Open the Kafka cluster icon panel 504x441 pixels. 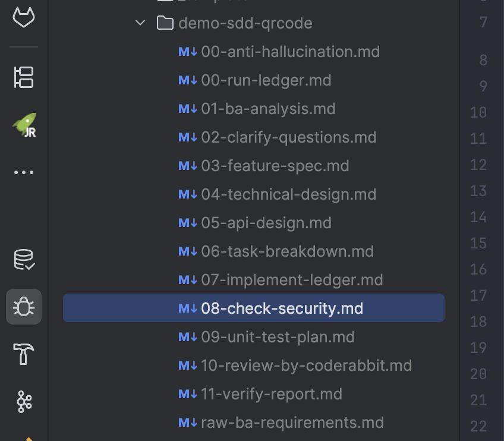tap(24, 402)
